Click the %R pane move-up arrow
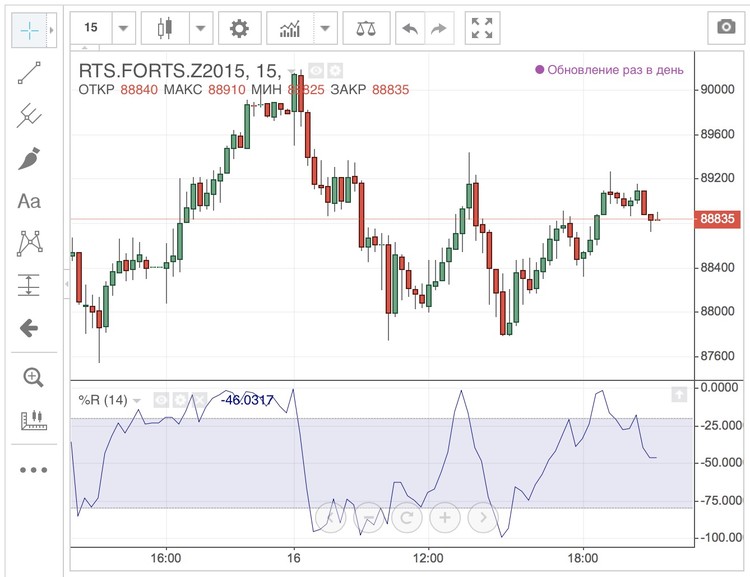Viewport: 750px width, 577px height. 679,394
